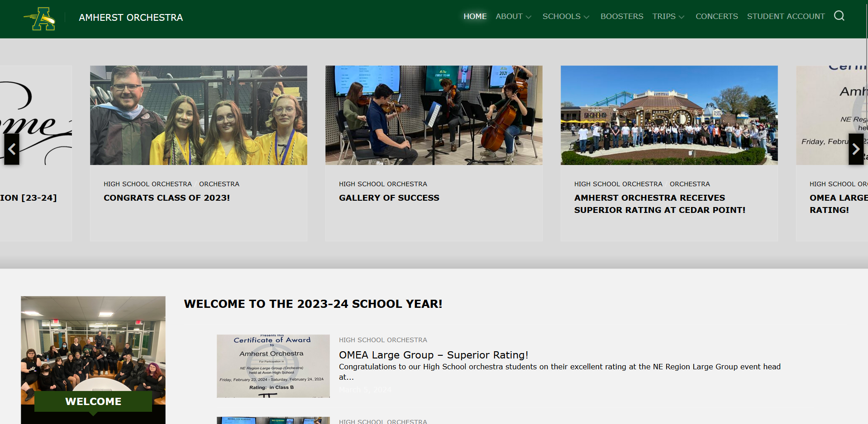Click High School Orchestra tag on Cedar Point card
Viewport: 868px width, 424px height.
[x=618, y=184]
